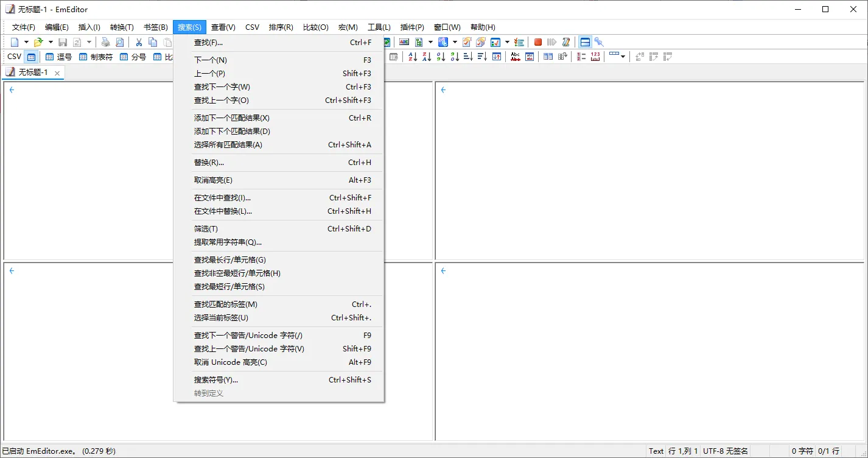Screen dimensions: 868x458
Task: Stop macro recording with the red square icon
Action: 538,42
